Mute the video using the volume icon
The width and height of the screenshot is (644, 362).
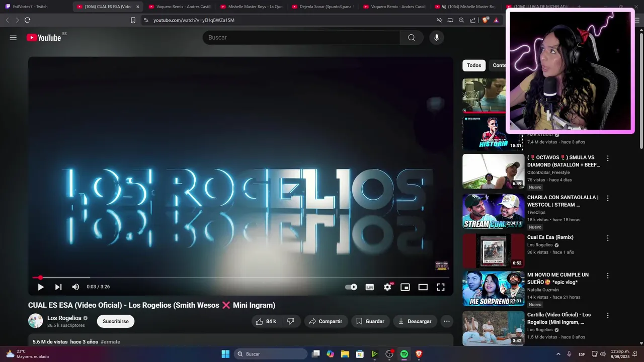[75, 287]
